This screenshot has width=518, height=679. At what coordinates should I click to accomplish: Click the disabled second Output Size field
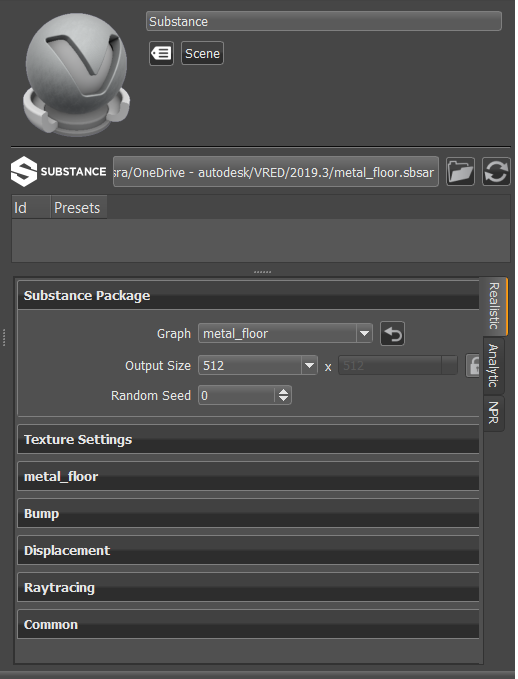point(398,365)
